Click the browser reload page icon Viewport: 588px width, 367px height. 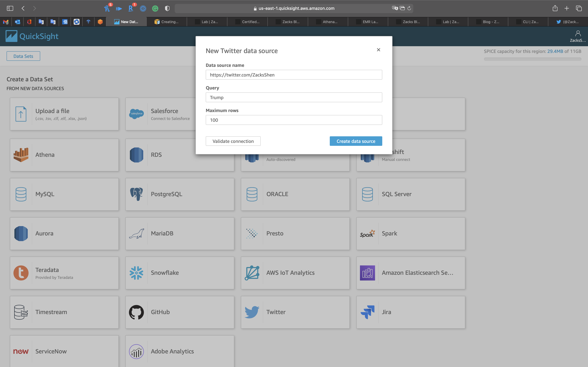pyautogui.click(x=409, y=8)
